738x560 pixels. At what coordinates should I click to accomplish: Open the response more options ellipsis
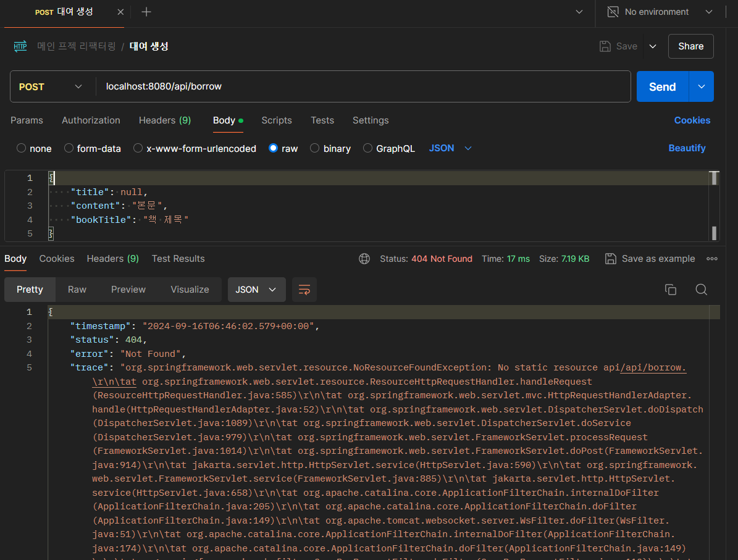click(x=711, y=259)
